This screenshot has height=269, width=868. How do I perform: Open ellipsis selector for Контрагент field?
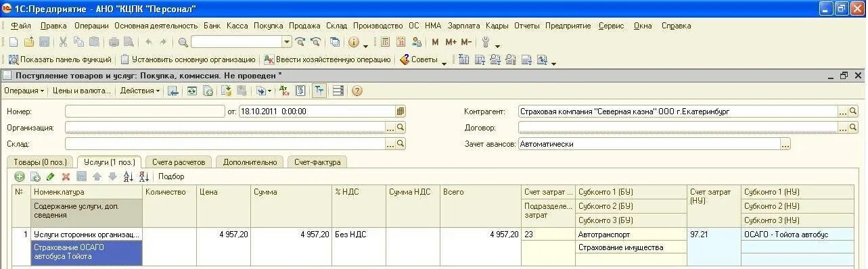point(843,111)
